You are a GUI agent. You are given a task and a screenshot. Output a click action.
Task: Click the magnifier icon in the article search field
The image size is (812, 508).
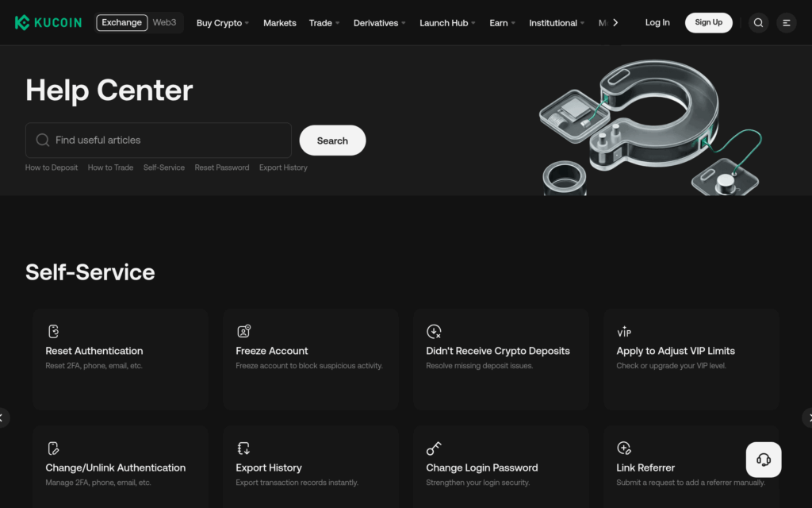pyautogui.click(x=43, y=140)
